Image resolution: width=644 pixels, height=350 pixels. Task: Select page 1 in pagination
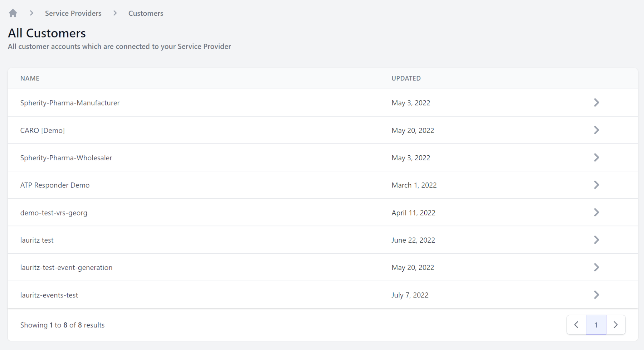click(596, 325)
